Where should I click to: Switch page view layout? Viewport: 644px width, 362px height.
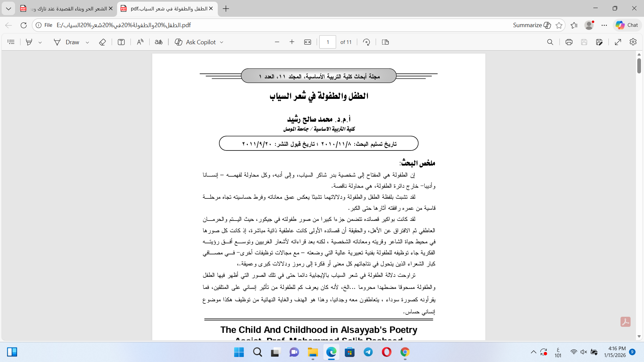[x=385, y=42]
